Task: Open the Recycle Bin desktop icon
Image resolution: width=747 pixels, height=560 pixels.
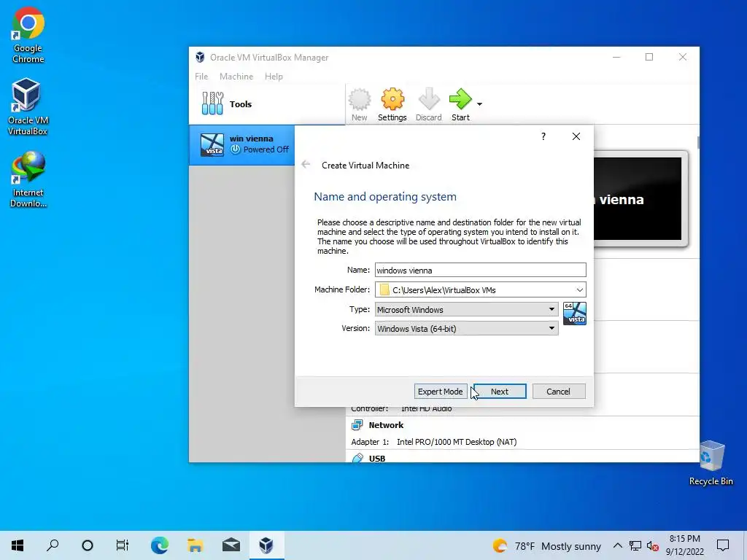Action: (x=711, y=463)
